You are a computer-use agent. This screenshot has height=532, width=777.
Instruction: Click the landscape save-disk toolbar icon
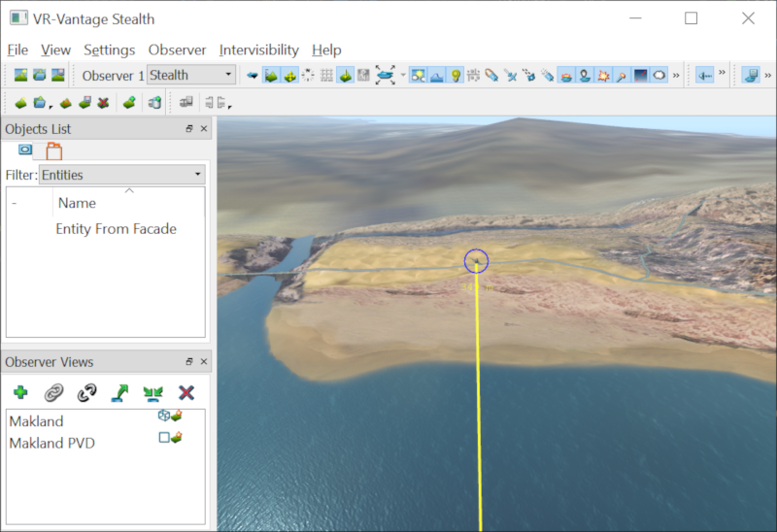(58, 75)
